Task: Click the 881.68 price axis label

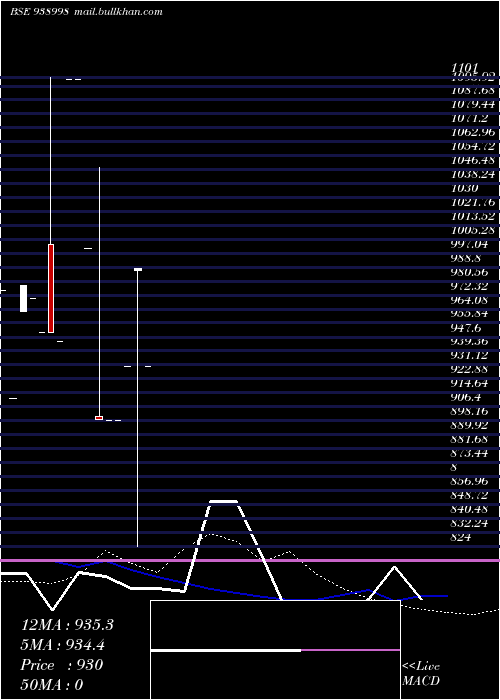Action: (470, 439)
